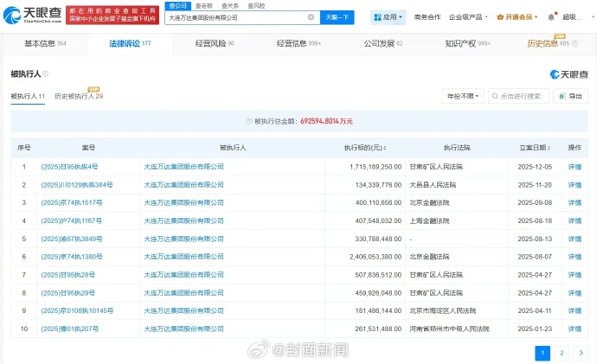Image resolution: width=597 pixels, height=364 pixels.
Task: Click the Tianyancha logo in header
Action: [33, 14]
